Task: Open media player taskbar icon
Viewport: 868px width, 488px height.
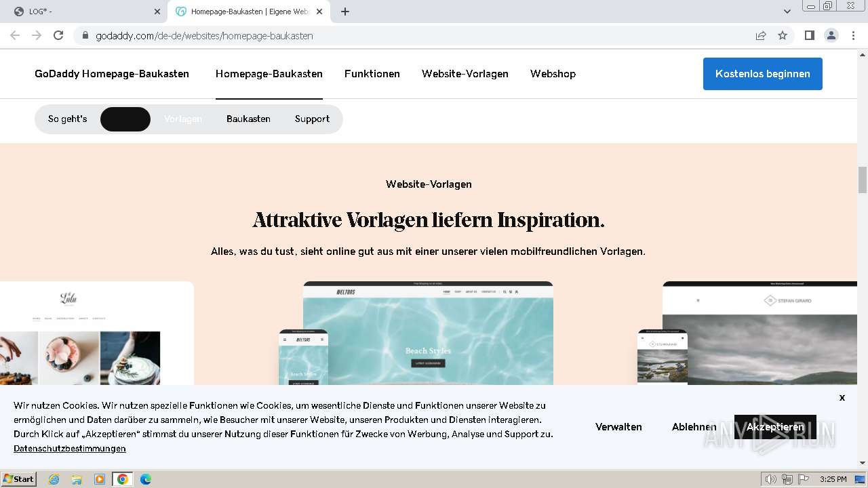Action: [x=100, y=479]
